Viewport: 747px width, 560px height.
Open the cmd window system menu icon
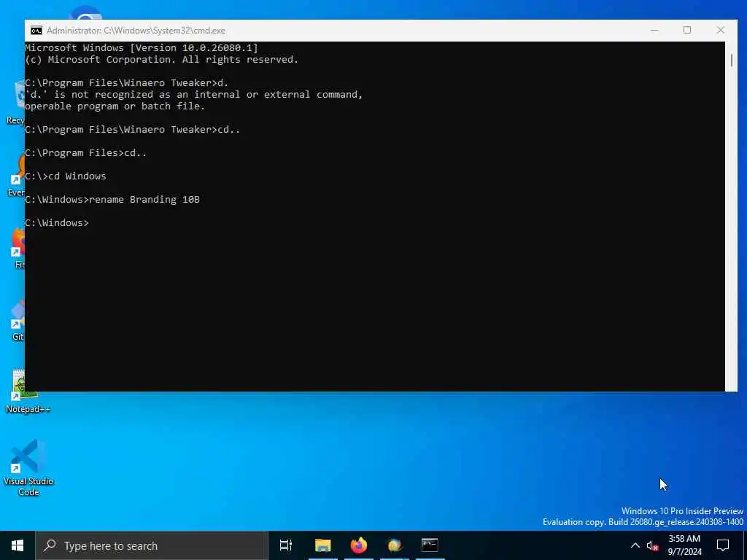tap(36, 31)
